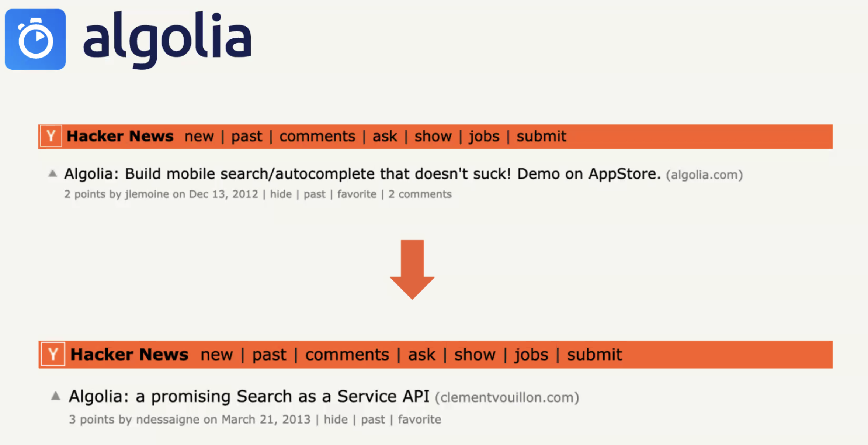
Task: Click "submit" in the upper Hacker News bar
Action: click(x=541, y=136)
